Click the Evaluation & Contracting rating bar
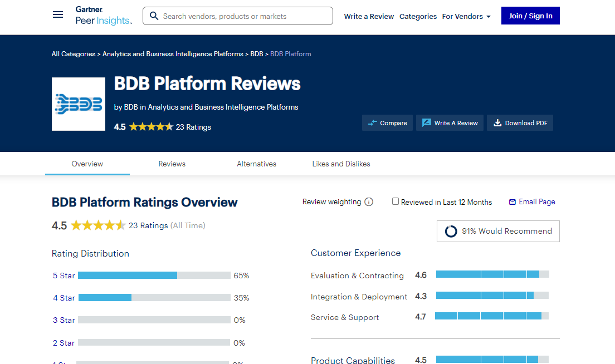615x364 pixels. pyautogui.click(x=492, y=274)
